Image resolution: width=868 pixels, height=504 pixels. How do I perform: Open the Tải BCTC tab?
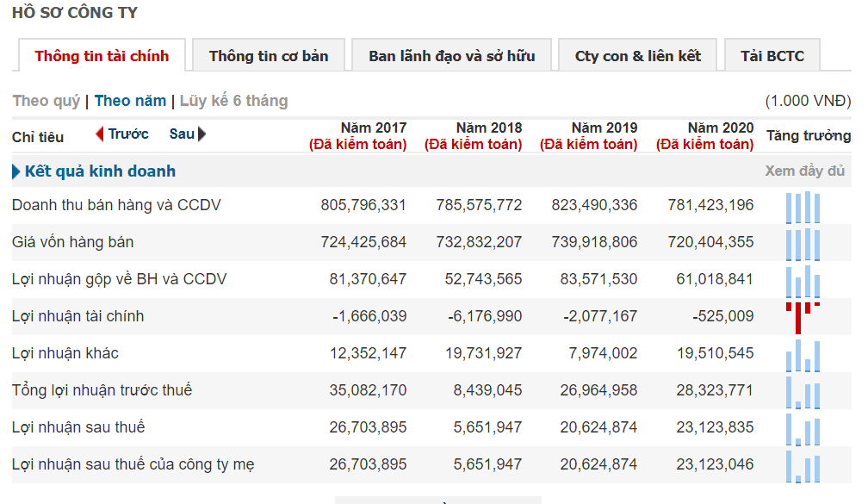click(x=772, y=56)
